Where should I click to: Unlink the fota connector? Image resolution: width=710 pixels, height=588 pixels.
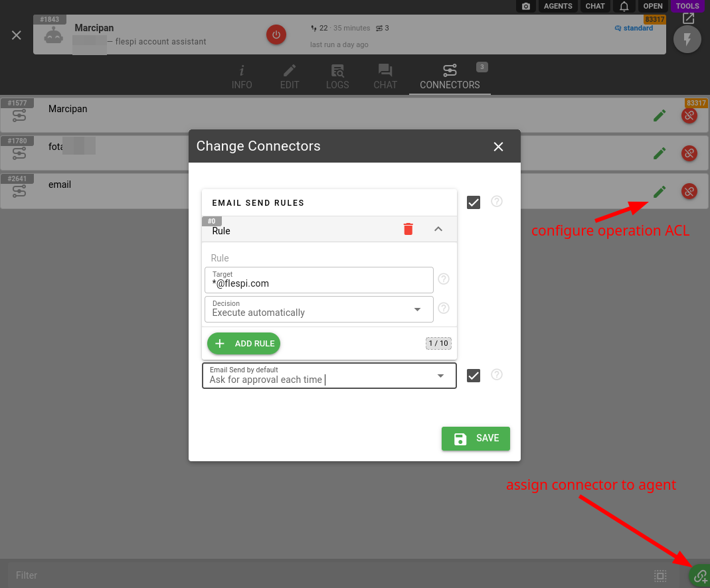click(689, 154)
